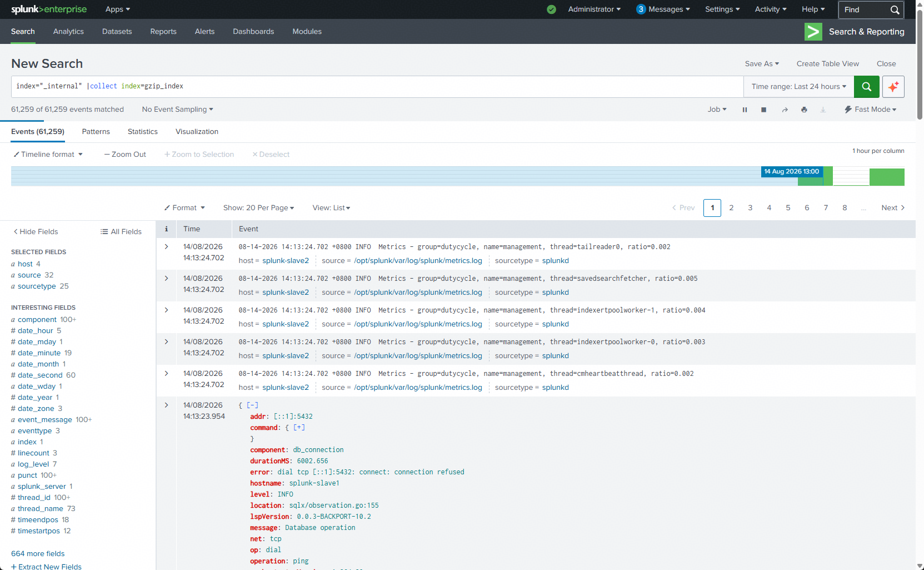The image size is (924, 570).
Task: Switch to the Visualization tab
Action: tap(197, 132)
